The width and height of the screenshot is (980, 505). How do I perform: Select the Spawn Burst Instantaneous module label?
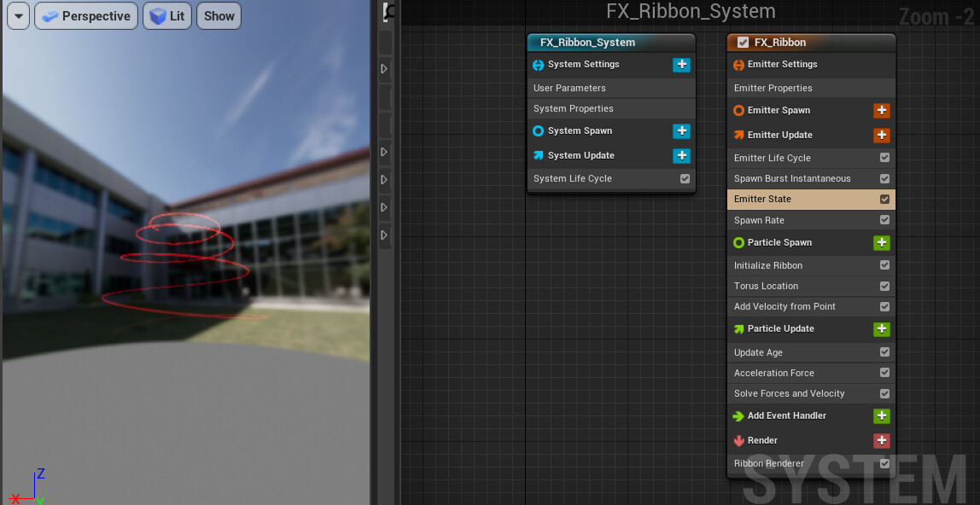point(792,178)
